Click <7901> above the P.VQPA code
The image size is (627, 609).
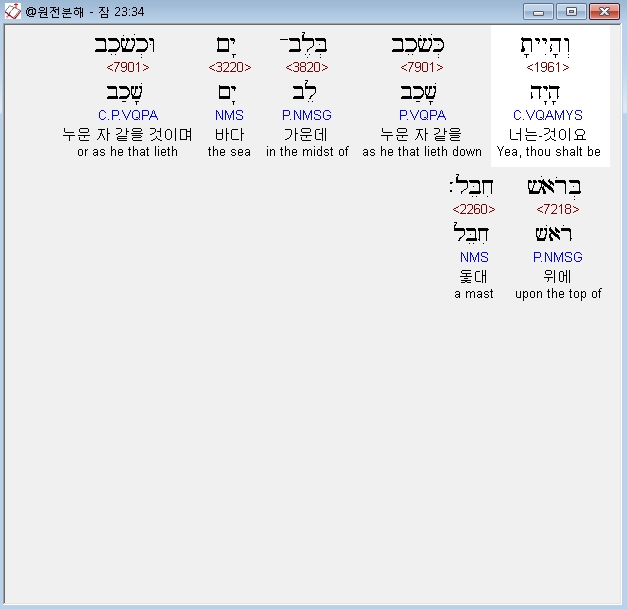click(422, 67)
